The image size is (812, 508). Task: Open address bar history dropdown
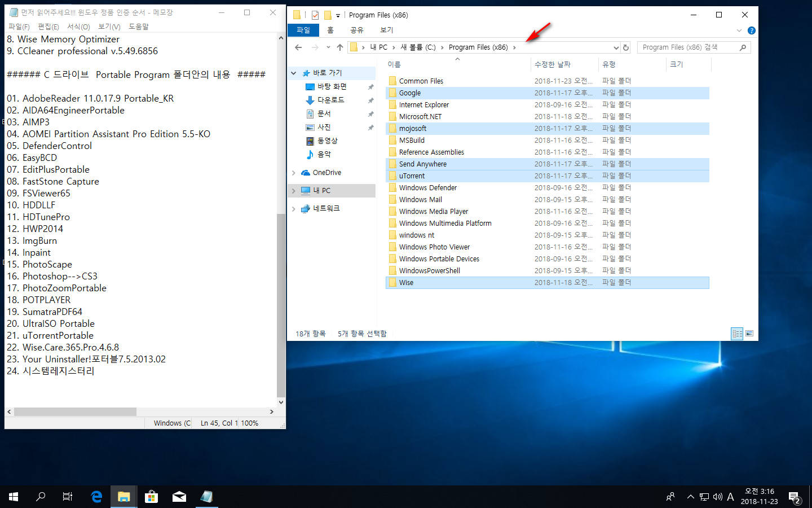pos(616,47)
